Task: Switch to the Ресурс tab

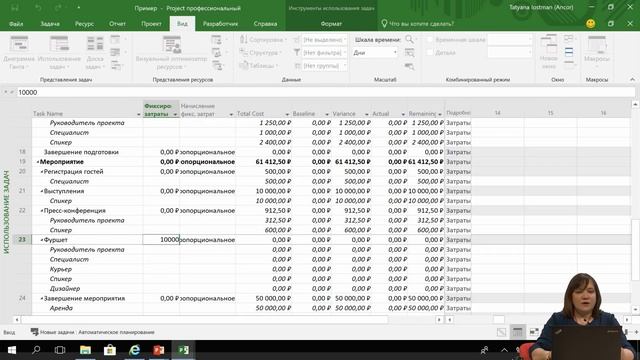Action: [x=84, y=24]
